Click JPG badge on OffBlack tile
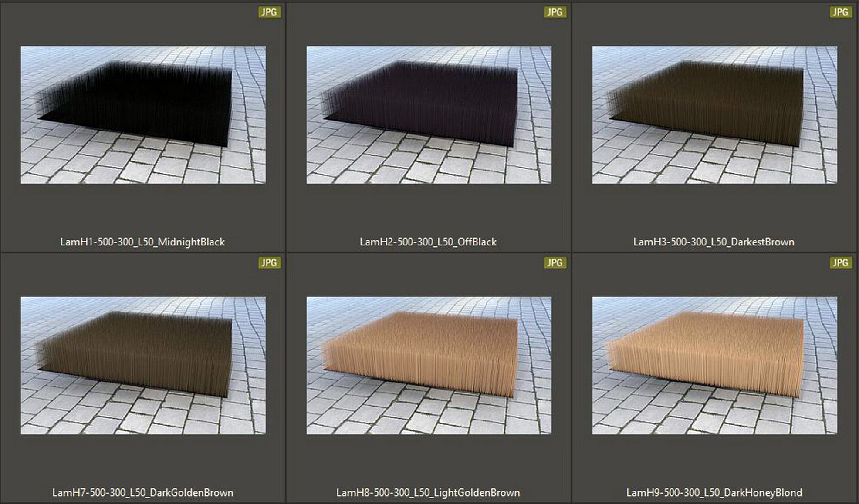859x504 pixels. [x=555, y=12]
